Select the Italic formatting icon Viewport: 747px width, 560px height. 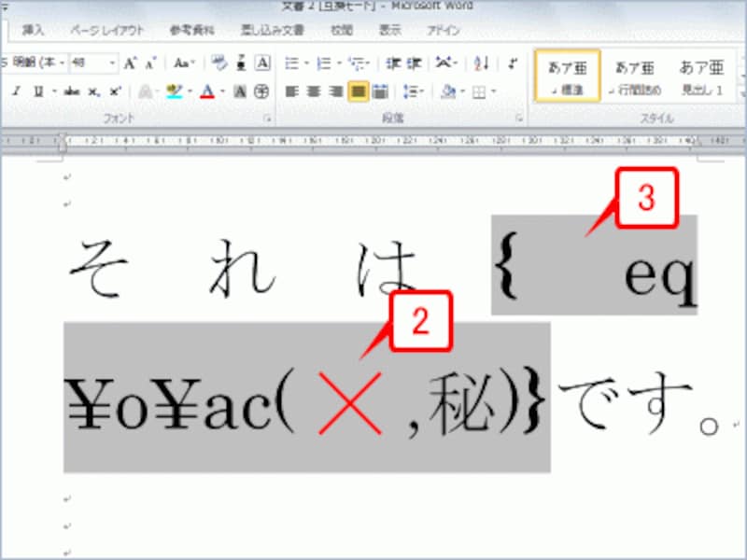click(x=16, y=91)
